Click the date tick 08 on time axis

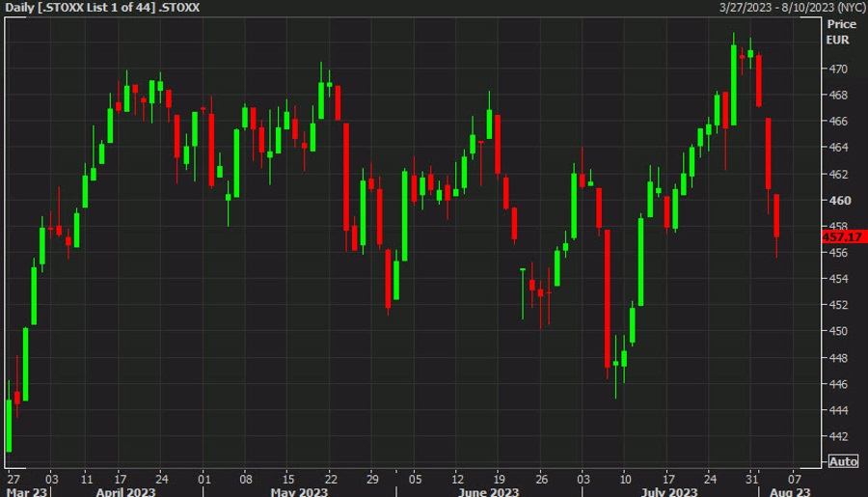(x=246, y=480)
